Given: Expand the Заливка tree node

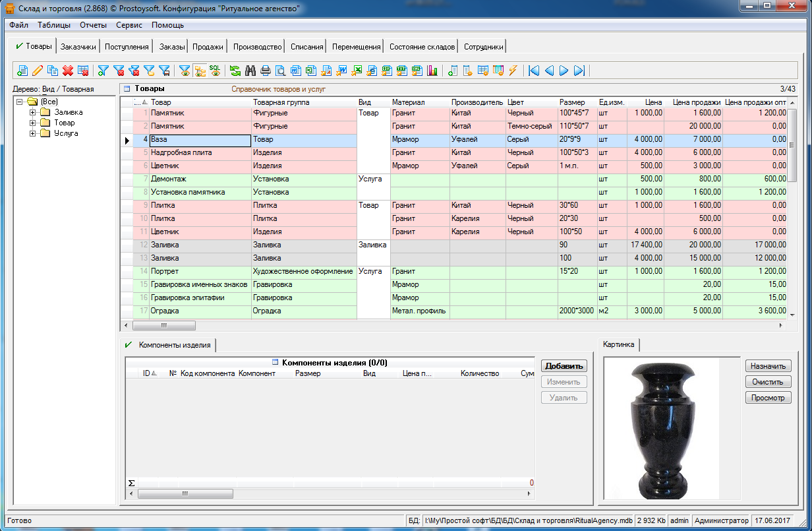Looking at the screenshot, I should pyautogui.click(x=32, y=112).
